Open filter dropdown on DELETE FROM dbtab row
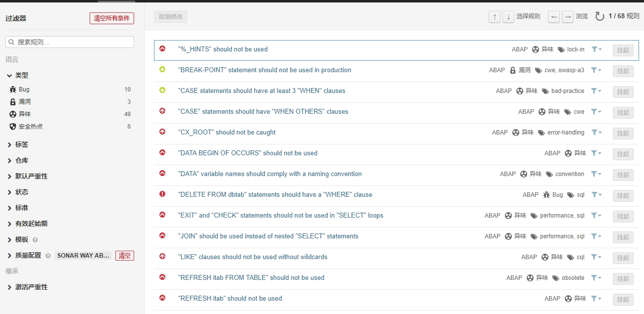 pos(596,195)
